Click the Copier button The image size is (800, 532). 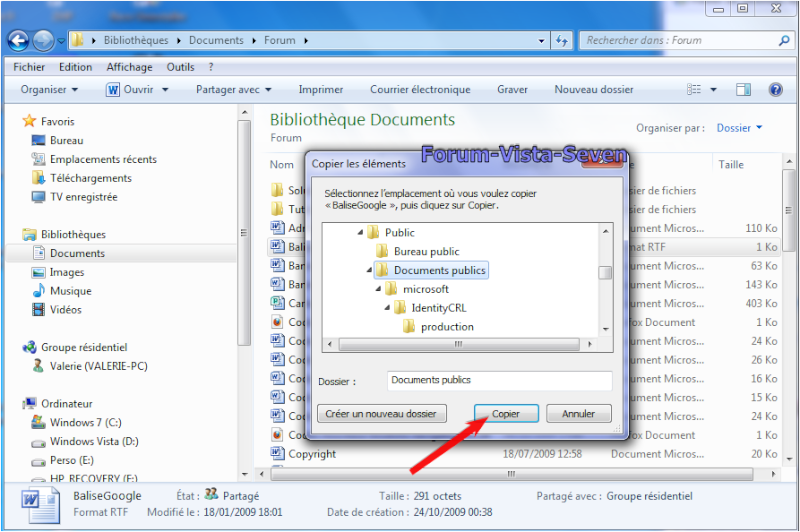pyautogui.click(x=506, y=414)
